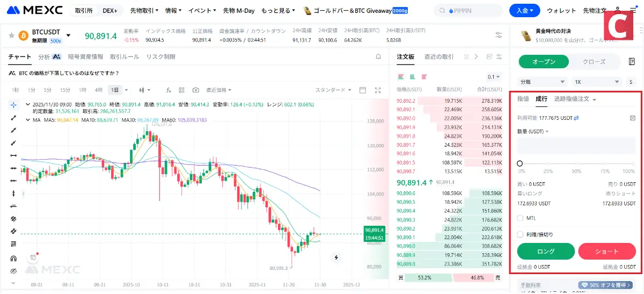Show order book with both sides

coord(401,77)
